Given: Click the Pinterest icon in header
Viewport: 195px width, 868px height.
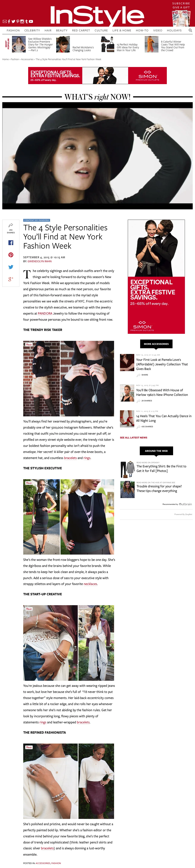Looking at the screenshot, I should pyautogui.click(x=18, y=22).
